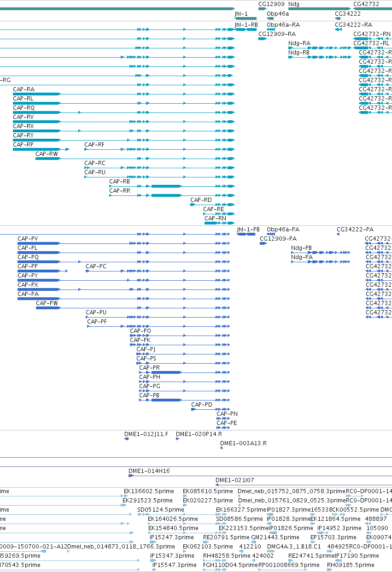Select the EK136602.5prime EST label

tap(149, 491)
